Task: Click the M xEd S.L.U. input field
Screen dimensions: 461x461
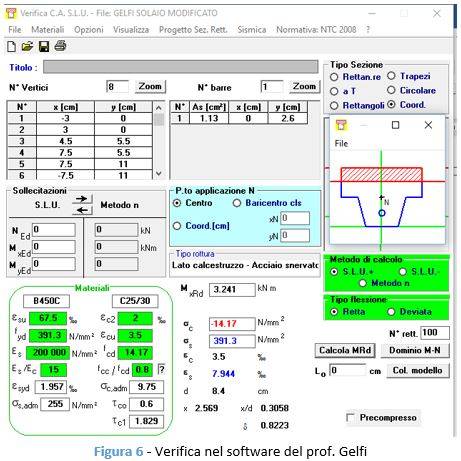Action: pos(54,247)
